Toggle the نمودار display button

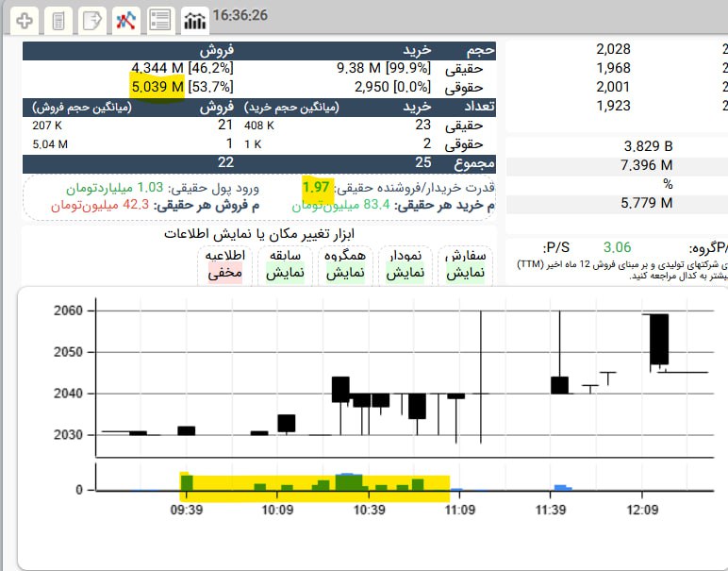click(405, 264)
